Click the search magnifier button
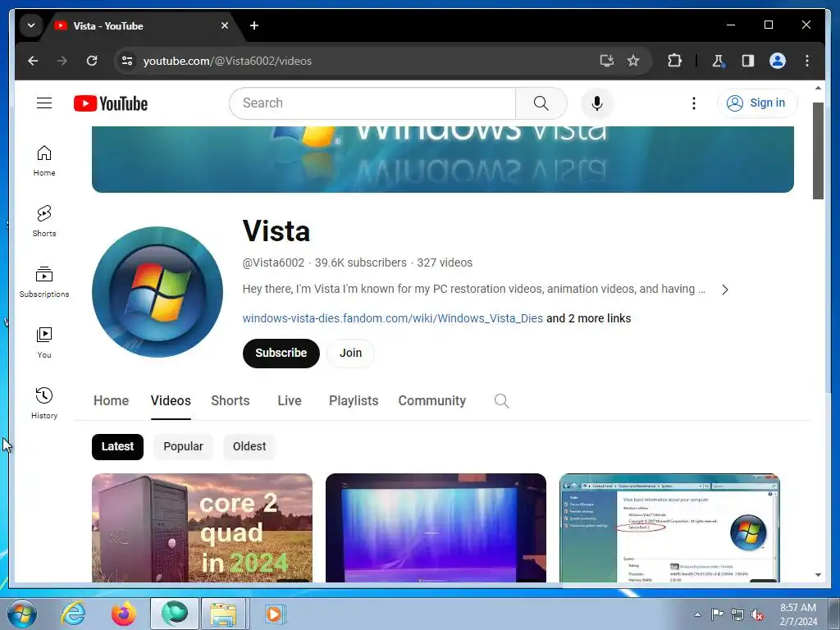The height and width of the screenshot is (630, 840). coord(541,103)
